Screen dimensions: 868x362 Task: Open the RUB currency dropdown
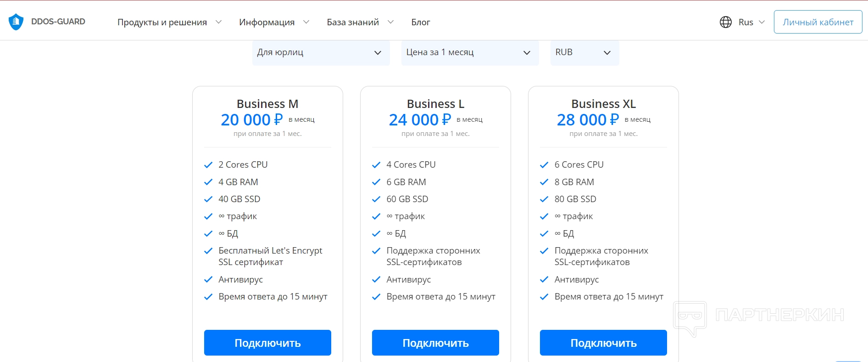[x=584, y=53]
